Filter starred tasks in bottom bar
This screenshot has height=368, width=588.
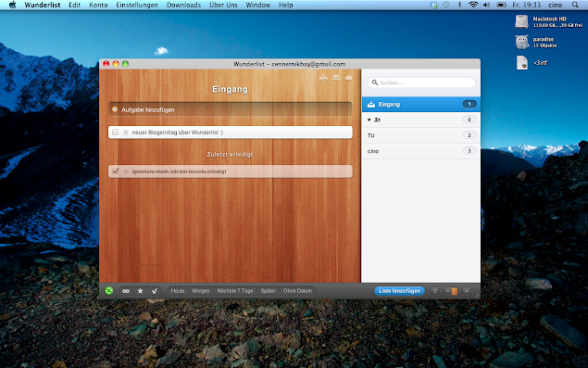point(140,291)
